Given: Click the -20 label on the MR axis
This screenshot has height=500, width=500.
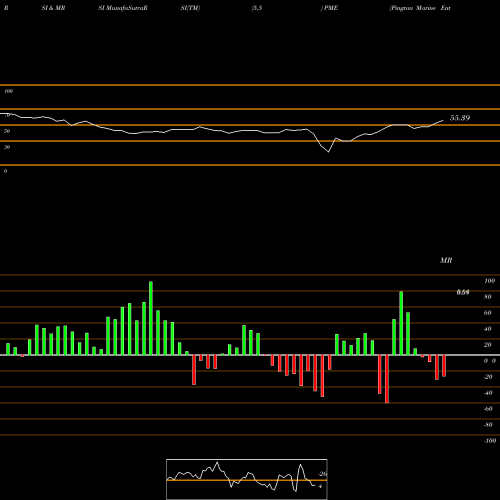Looking at the screenshot, I should [x=488, y=377].
